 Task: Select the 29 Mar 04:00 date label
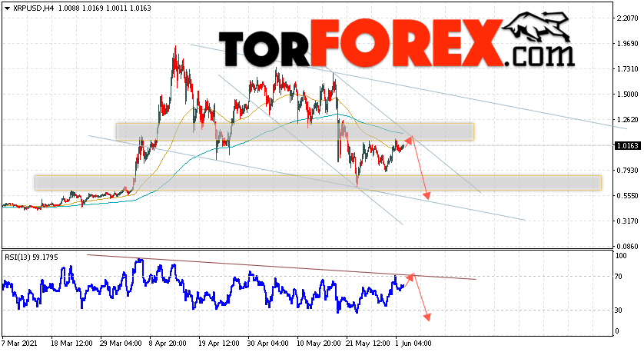point(121,344)
